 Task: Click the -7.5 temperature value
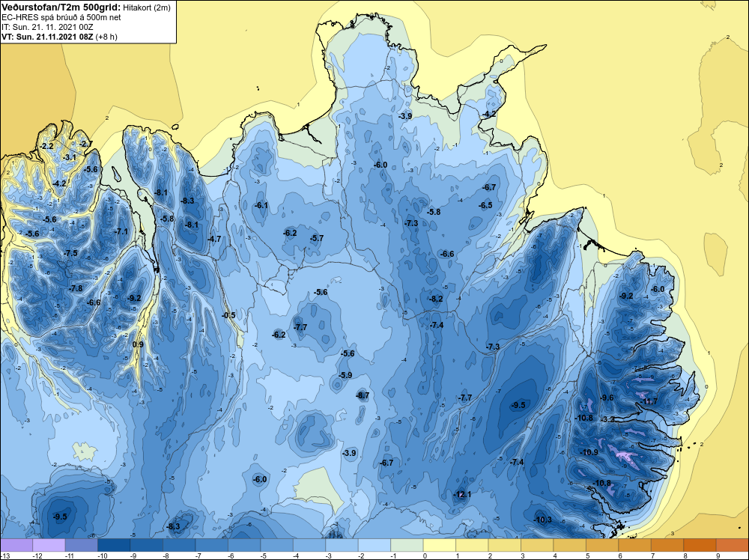tap(70, 253)
